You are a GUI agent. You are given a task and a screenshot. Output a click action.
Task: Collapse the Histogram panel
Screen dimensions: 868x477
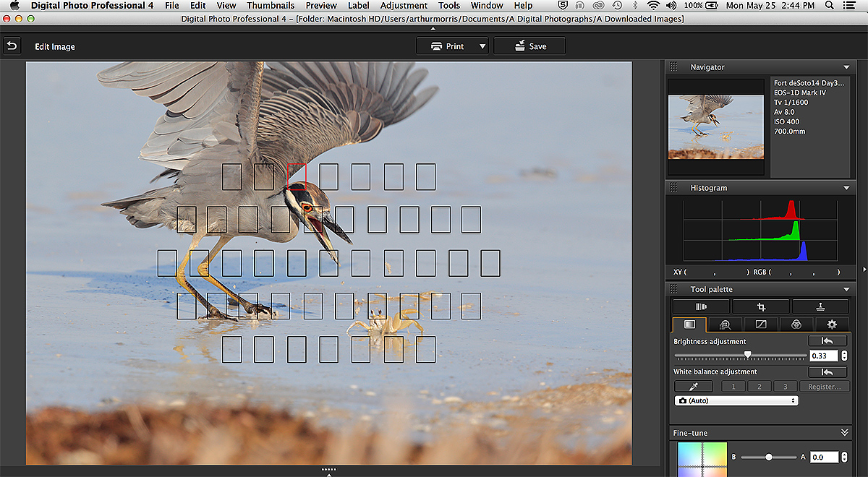(x=846, y=188)
